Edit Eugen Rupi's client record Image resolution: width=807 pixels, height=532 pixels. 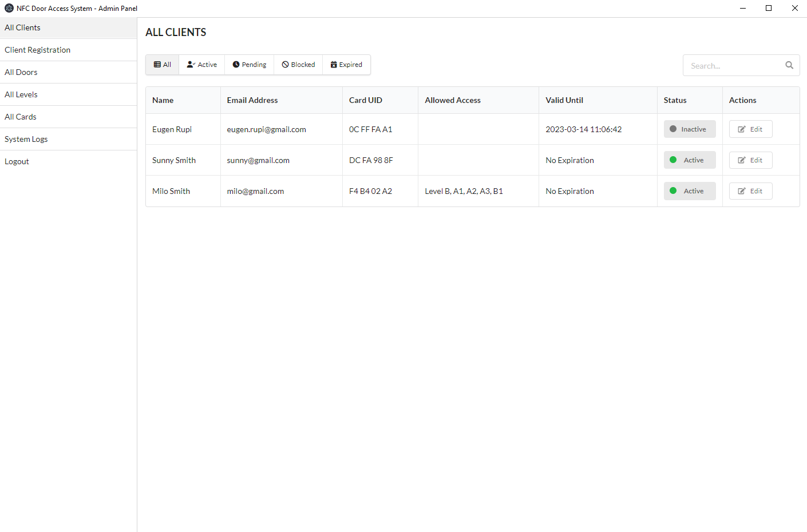(x=750, y=129)
